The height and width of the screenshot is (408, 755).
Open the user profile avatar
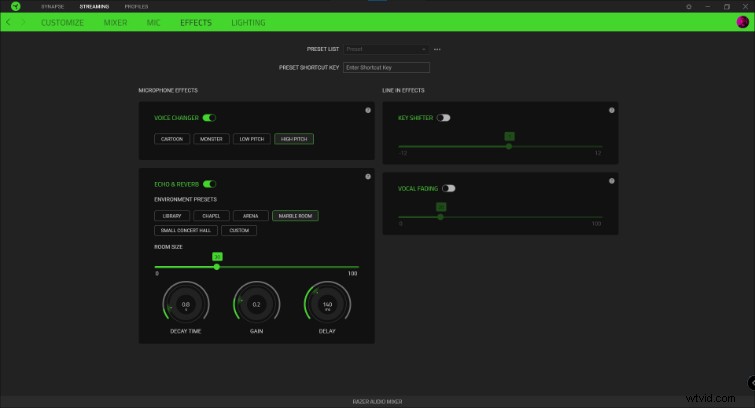742,22
